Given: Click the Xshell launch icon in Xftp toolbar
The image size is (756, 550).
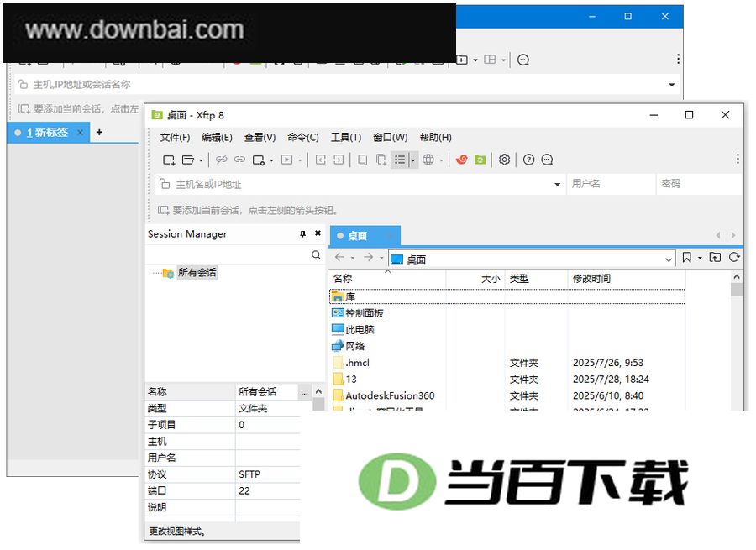Looking at the screenshot, I should click(x=461, y=160).
